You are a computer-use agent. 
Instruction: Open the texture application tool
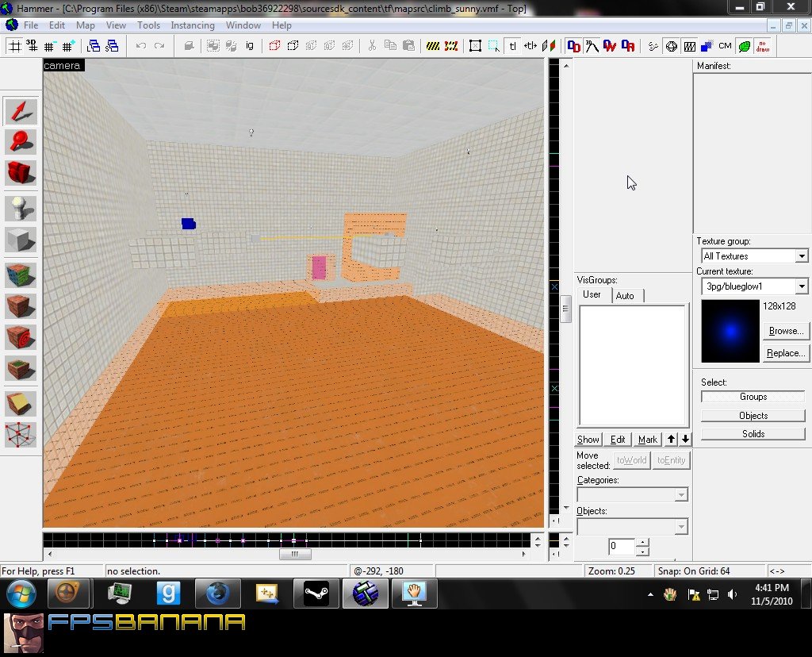coord(21,275)
